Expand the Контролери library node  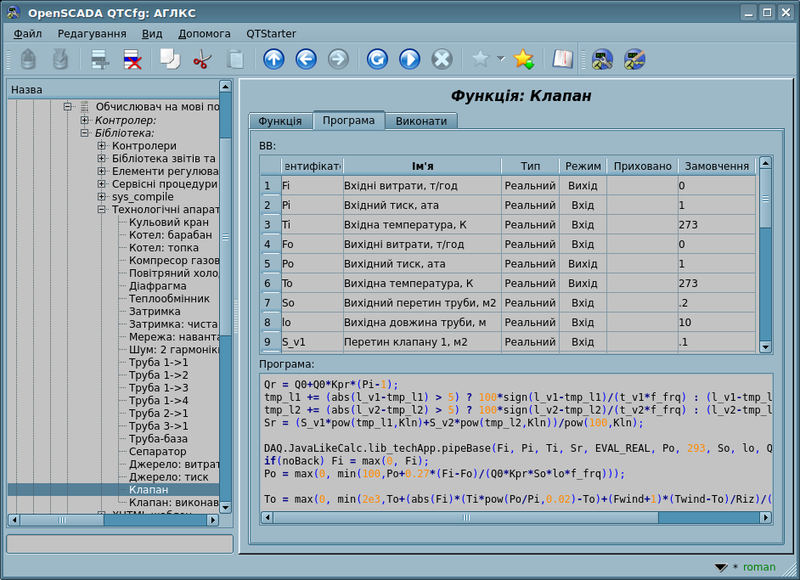(x=102, y=145)
